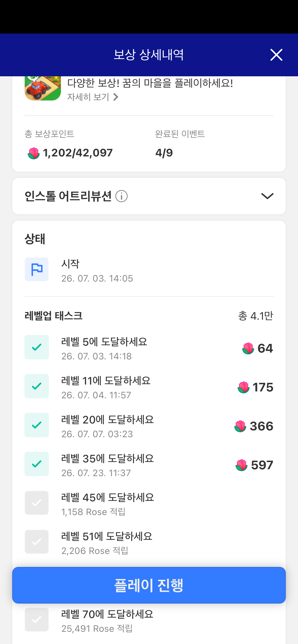Tap the rose icon beside the 64 reward
The image size is (298, 644).
coord(248,348)
